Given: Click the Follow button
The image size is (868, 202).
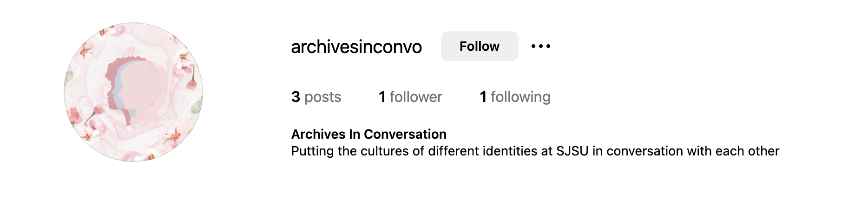Looking at the screenshot, I should (x=479, y=46).
